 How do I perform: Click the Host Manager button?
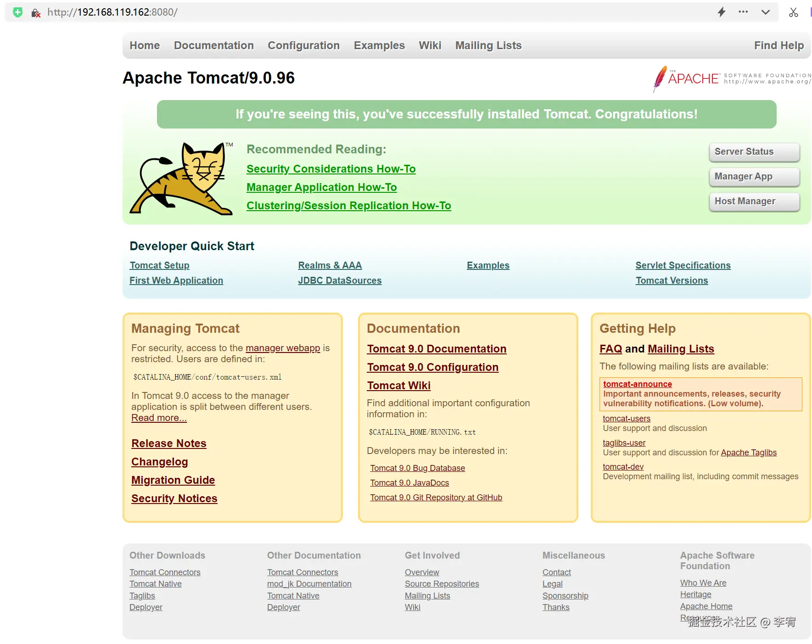[x=754, y=202]
